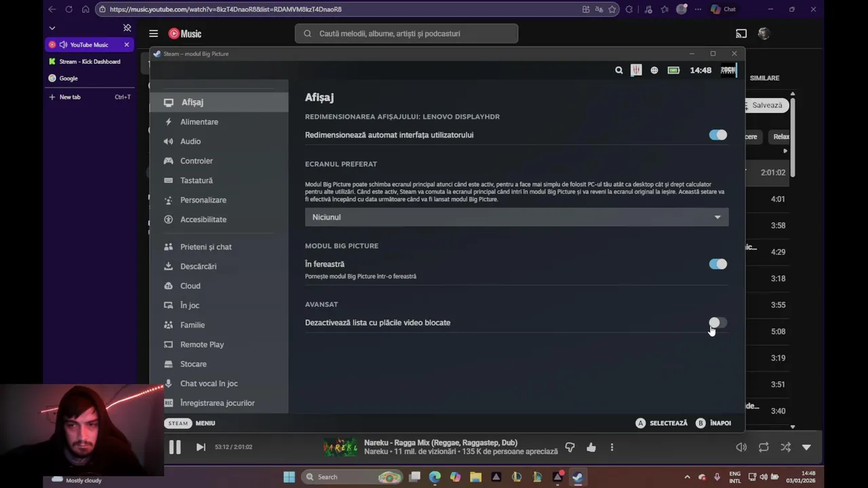Toggle blocked video cards list switch
This screenshot has width=868, height=488.
pyautogui.click(x=717, y=323)
